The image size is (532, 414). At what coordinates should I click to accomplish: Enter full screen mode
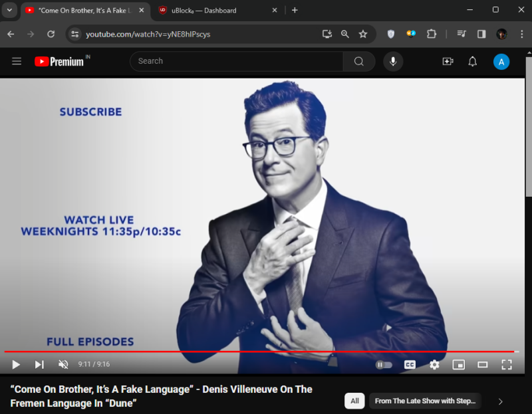(x=507, y=365)
